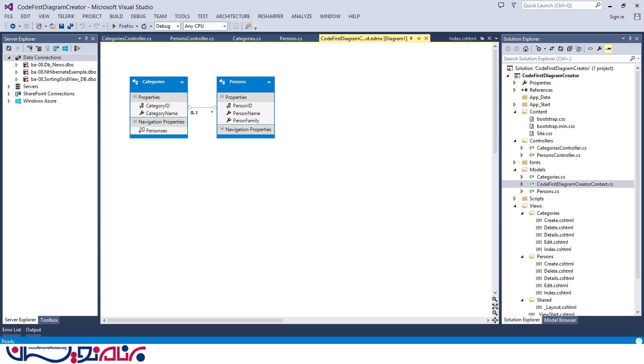Toggle Show All Files in Solution Explorer
The image size is (644, 364).
pyautogui.click(x=578, y=49)
